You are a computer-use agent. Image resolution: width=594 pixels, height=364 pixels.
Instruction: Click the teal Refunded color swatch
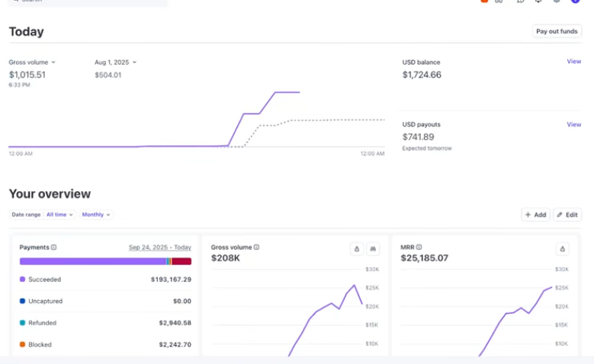point(22,323)
